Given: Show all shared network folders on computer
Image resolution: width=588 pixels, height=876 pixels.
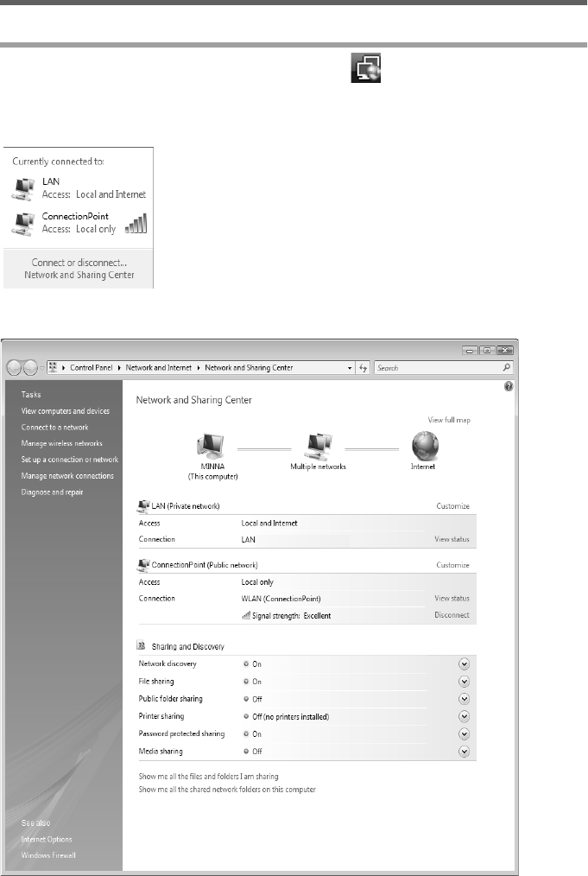Looking at the screenshot, I should 227,790.
